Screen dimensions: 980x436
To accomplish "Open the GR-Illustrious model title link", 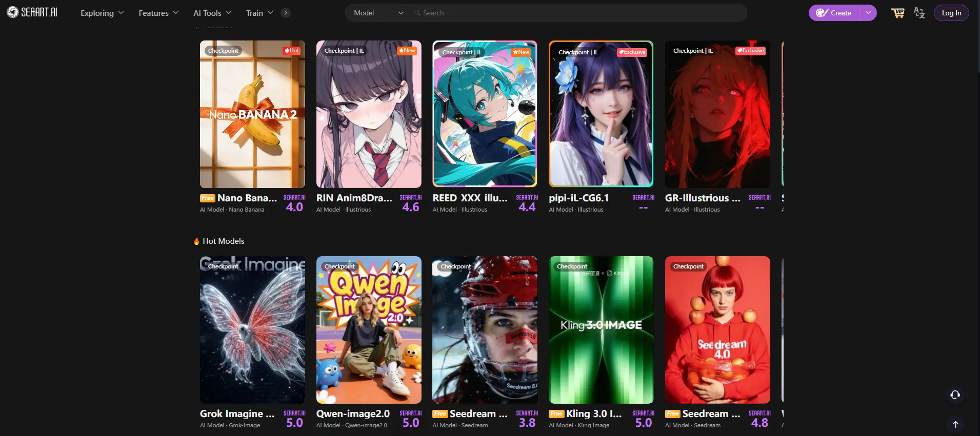I will [703, 198].
